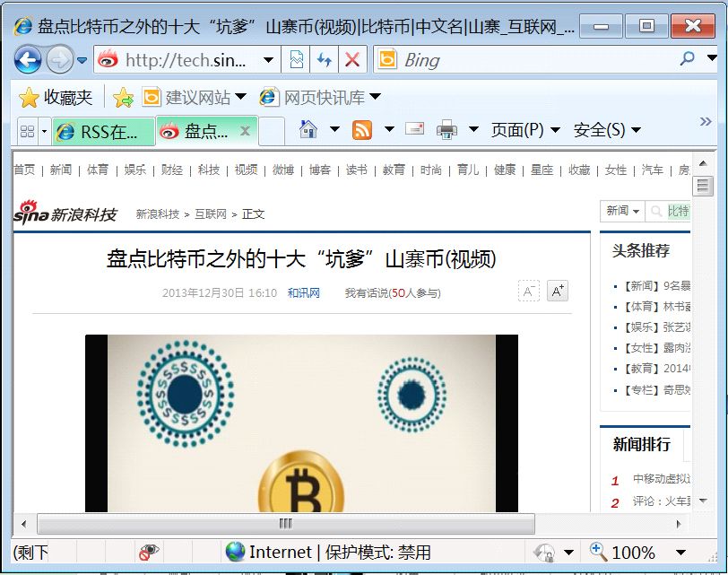Expand the print options dropdown arrow
Viewport: 728px width, 575px height.
[473, 129]
